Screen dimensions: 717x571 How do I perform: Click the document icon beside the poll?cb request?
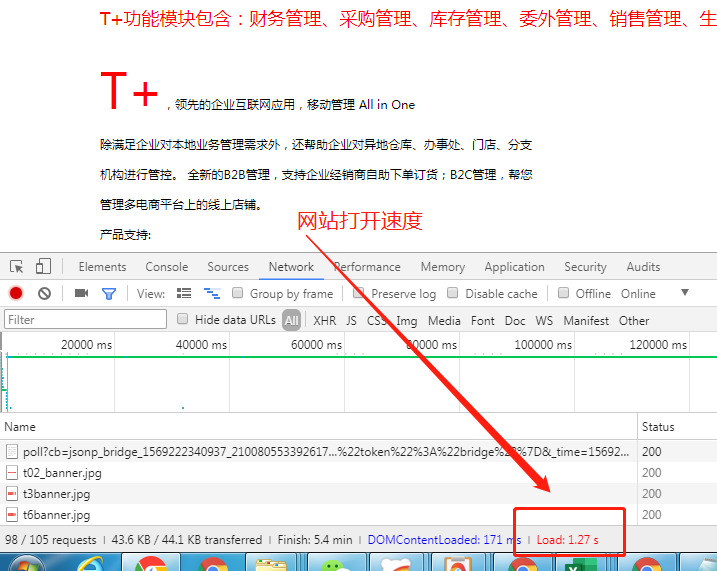coord(12,452)
